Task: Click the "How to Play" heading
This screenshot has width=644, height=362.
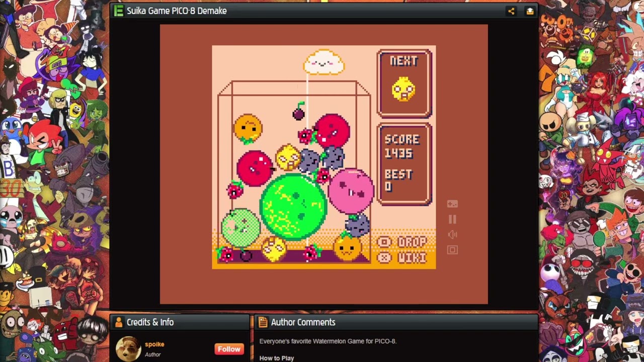Action: pyautogui.click(x=277, y=358)
